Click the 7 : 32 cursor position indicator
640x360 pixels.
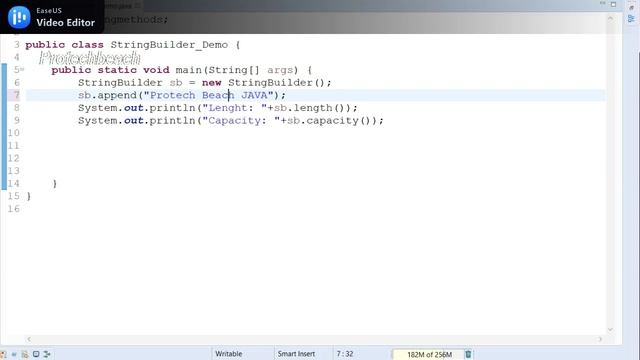coord(345,354)
